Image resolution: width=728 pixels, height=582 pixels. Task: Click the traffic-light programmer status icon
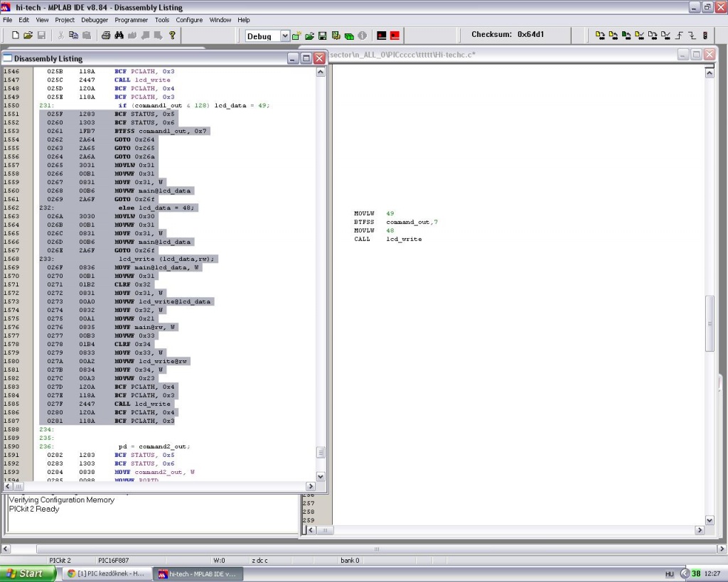coord(705,36)
